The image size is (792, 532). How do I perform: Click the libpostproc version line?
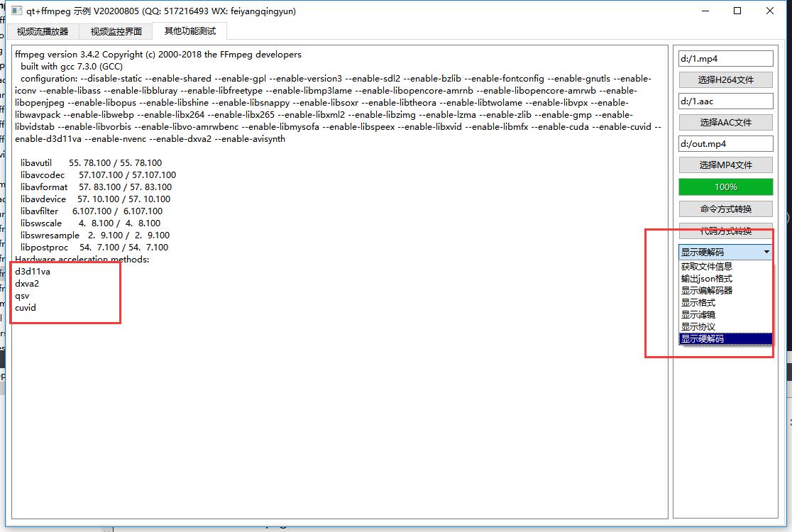click(x=94, y=248)
